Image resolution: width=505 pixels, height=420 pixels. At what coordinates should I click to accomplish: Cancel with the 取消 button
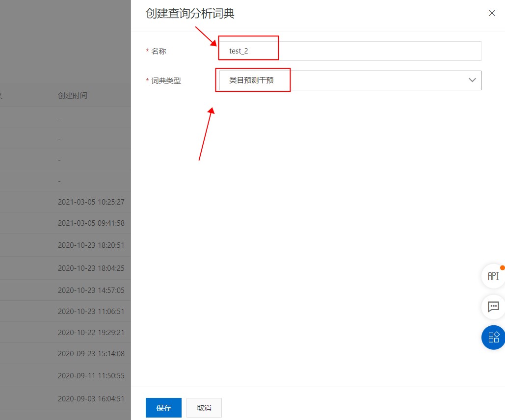click(204, 408)
